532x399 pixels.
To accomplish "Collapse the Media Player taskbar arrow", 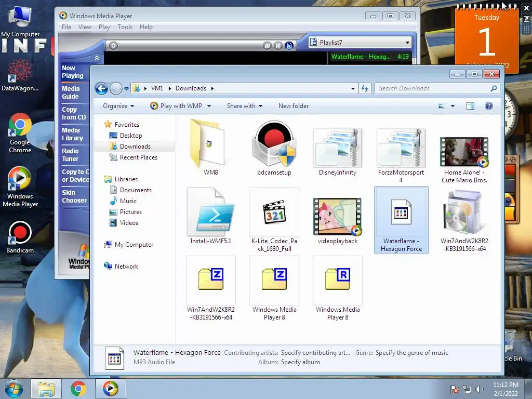I will click(x=97, y=58).
